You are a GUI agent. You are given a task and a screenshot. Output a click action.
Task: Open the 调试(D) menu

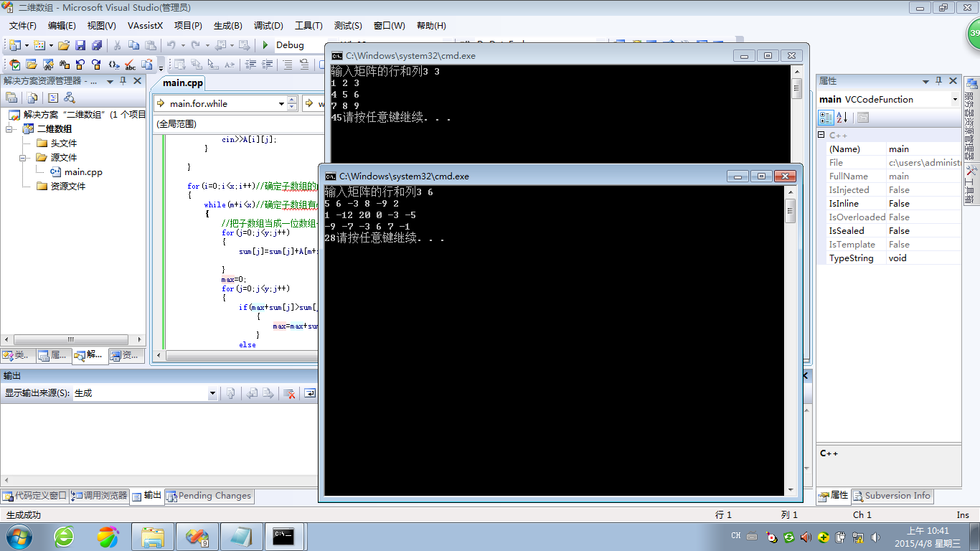(x=268, y=25)
